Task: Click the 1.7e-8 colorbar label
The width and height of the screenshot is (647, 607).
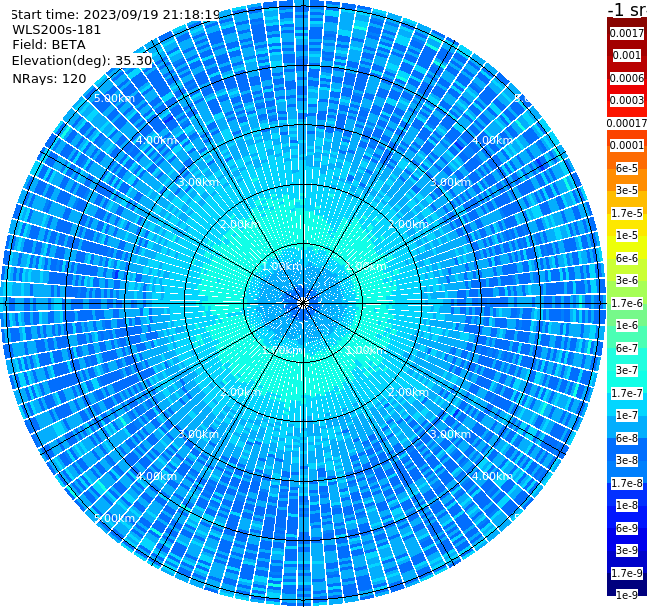Action: 627,483
